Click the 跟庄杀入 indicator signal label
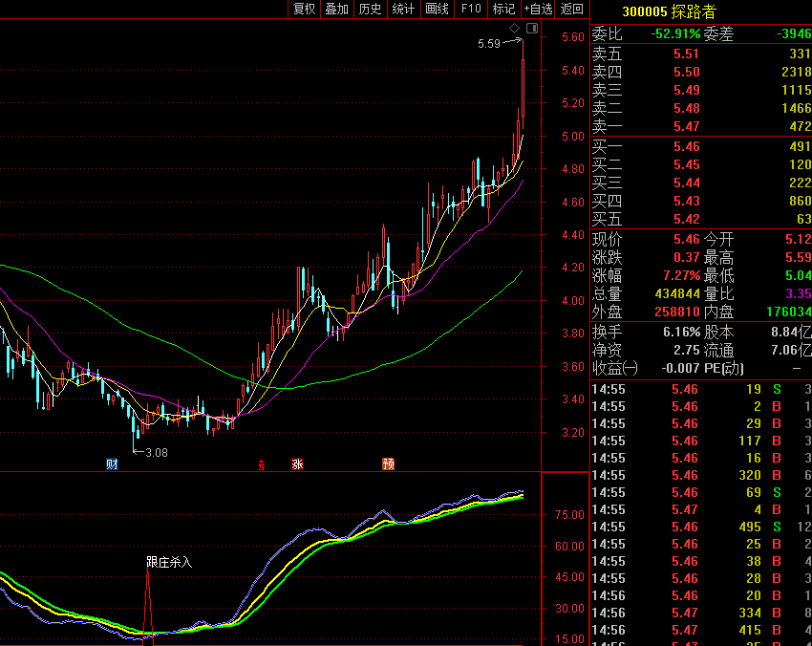This screenshot has width=812, height=646. click(x=169, y=562)
